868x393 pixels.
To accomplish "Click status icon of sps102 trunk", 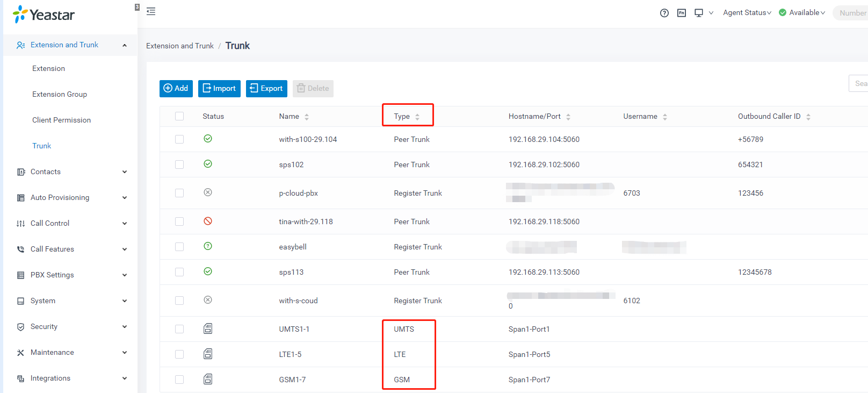I will 208,164.
